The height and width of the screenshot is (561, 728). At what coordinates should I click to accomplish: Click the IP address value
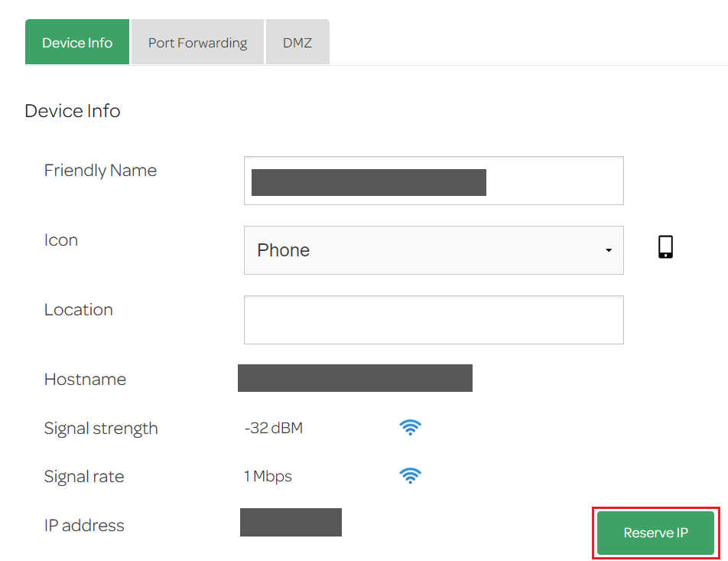tap(291, 522)
